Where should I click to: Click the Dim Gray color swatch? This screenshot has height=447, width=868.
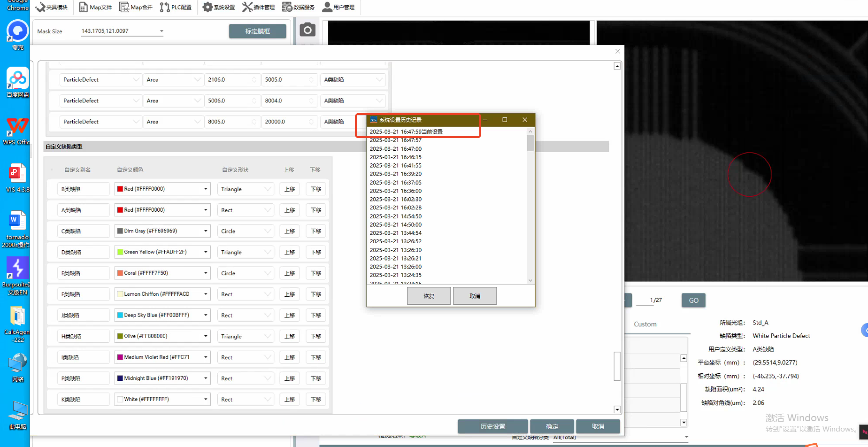pos(120,231)
